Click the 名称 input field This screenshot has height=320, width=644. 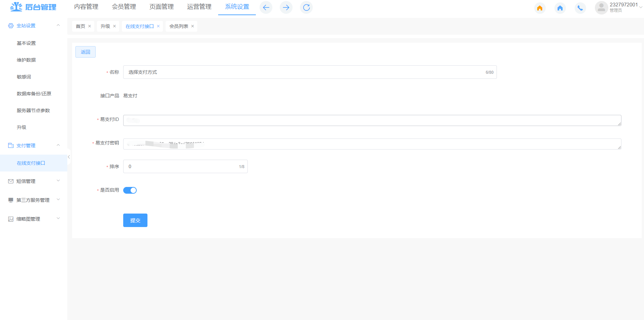point(310,72)
